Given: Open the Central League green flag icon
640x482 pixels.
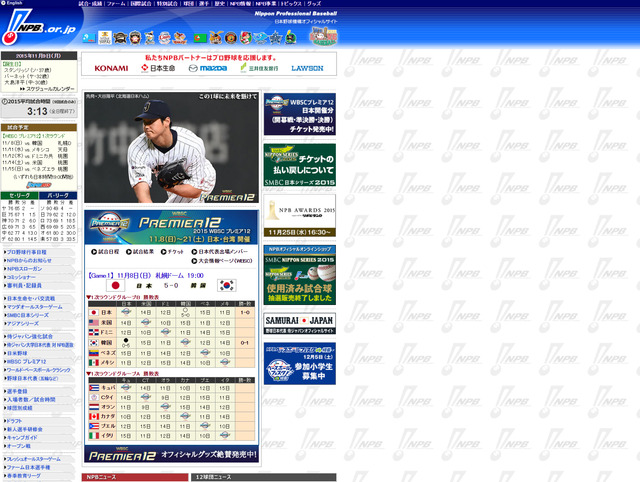Looking at the screenshot, I should click(200, 38).
